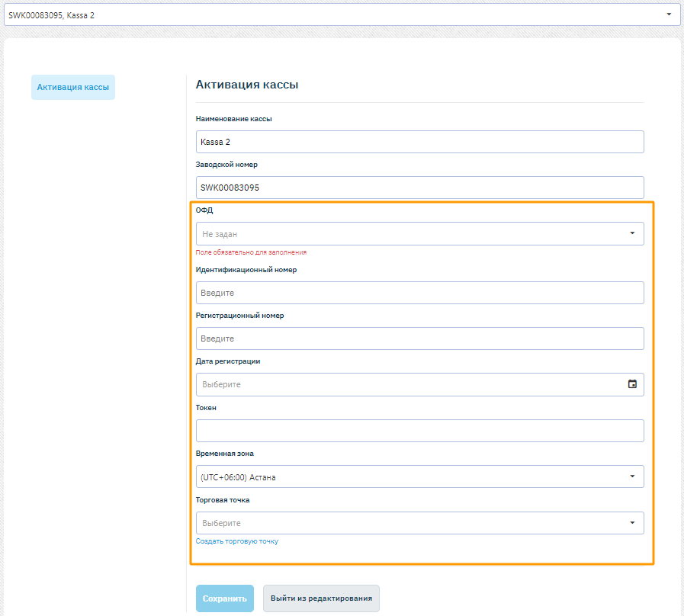Click into the Заводской номер field
The height and width of the screenshot is (616, 684).
click(419, 188)
